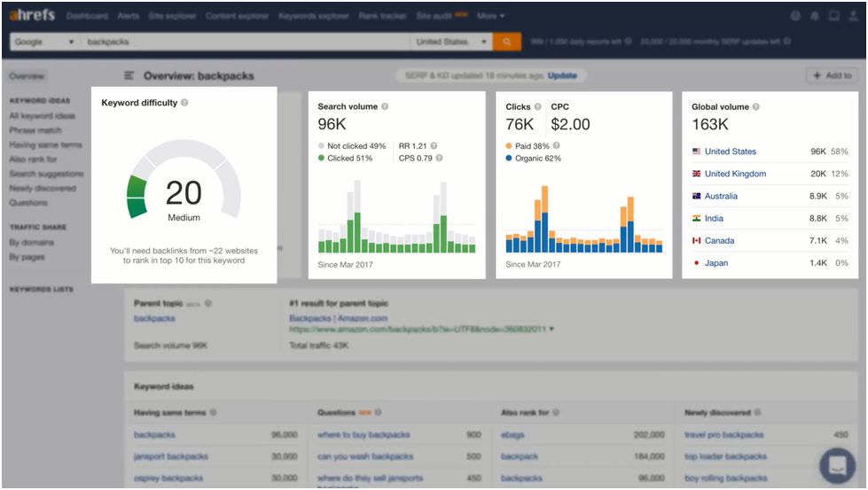Click the orange search button
The image size is (868, 490).
(x=506, y=42)
